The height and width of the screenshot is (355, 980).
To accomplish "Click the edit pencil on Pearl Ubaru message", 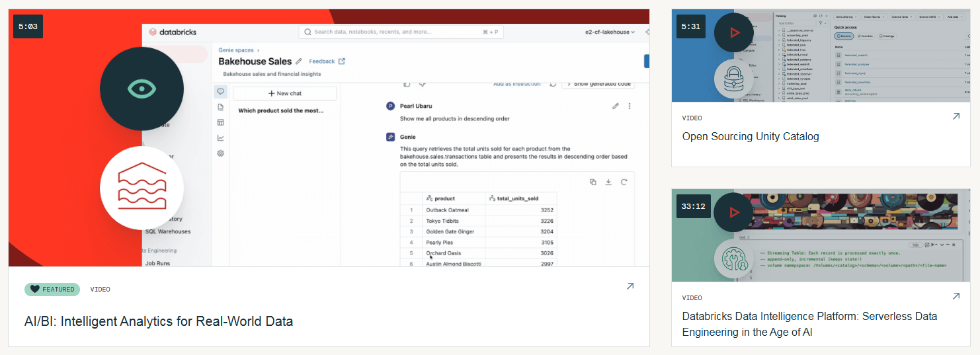I will click(616, 106).
